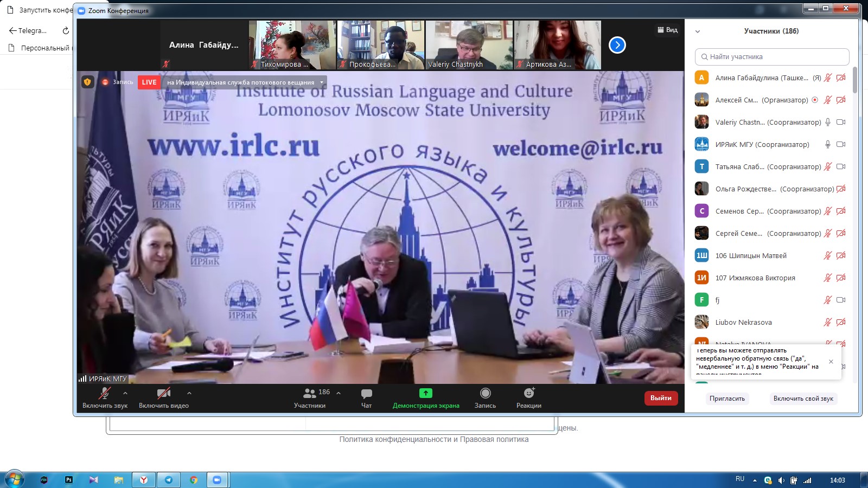Click muted mic for 106 Шипицын Матвей
Screen dimensions: 868x488
pyautogui.click(x=828, y=255)
